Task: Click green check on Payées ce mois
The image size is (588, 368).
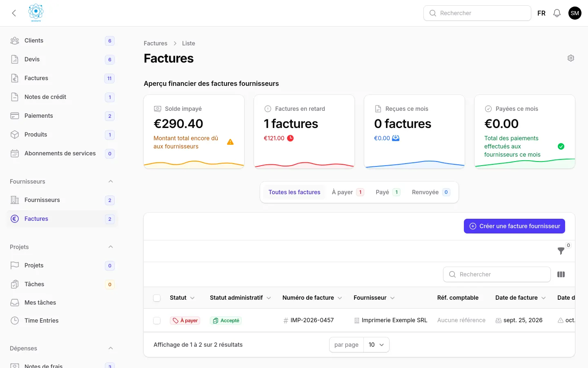Action: point(561,146)
